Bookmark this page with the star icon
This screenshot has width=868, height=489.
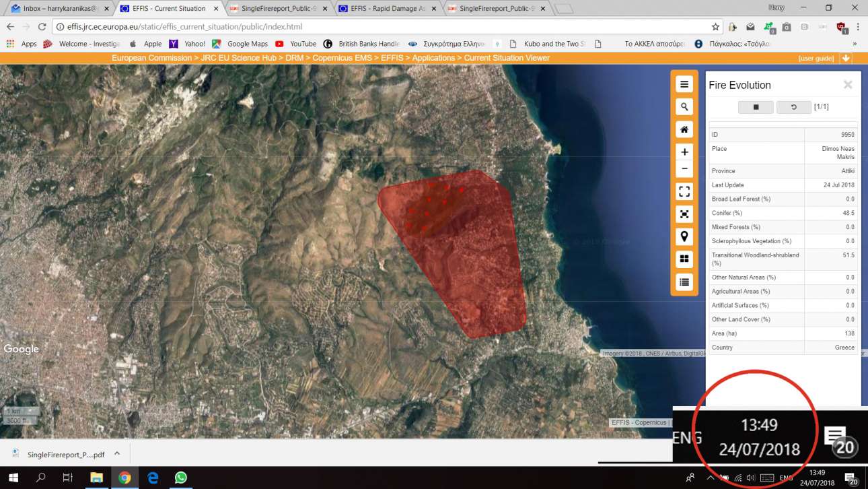click(715, 27)
